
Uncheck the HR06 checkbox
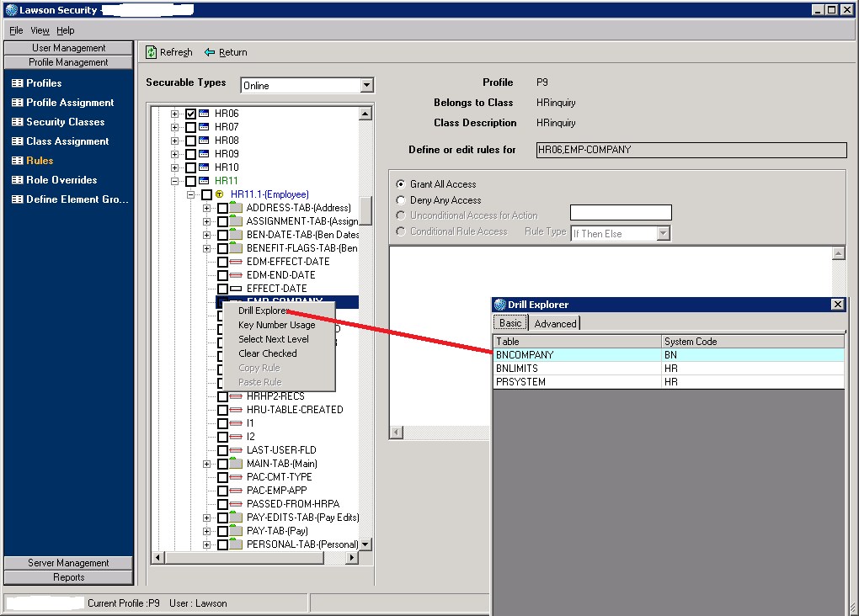pos(190,114)
